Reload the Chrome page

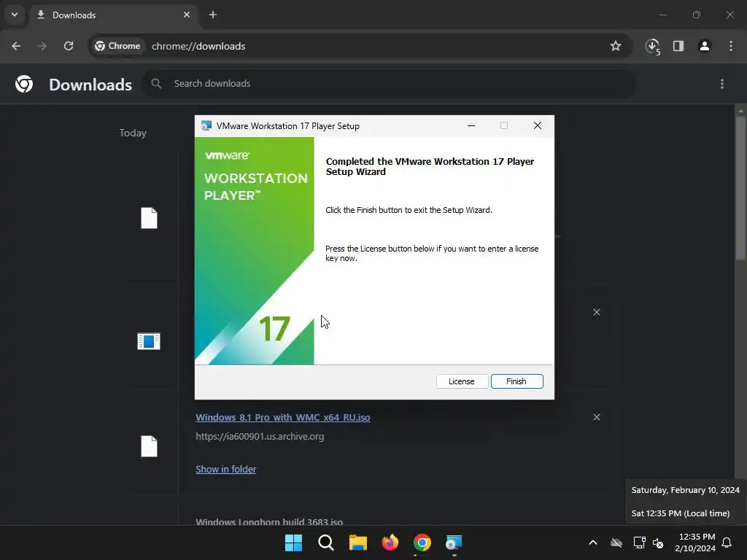69,46
